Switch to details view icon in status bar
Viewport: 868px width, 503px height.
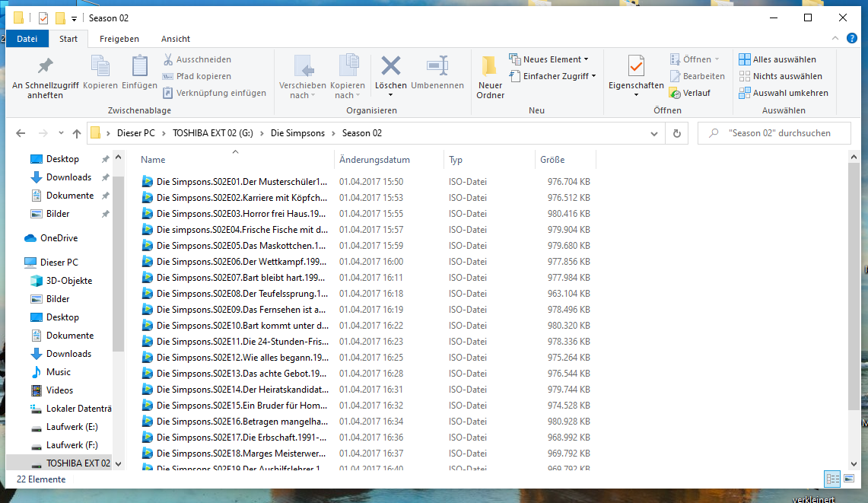point(832,479)
